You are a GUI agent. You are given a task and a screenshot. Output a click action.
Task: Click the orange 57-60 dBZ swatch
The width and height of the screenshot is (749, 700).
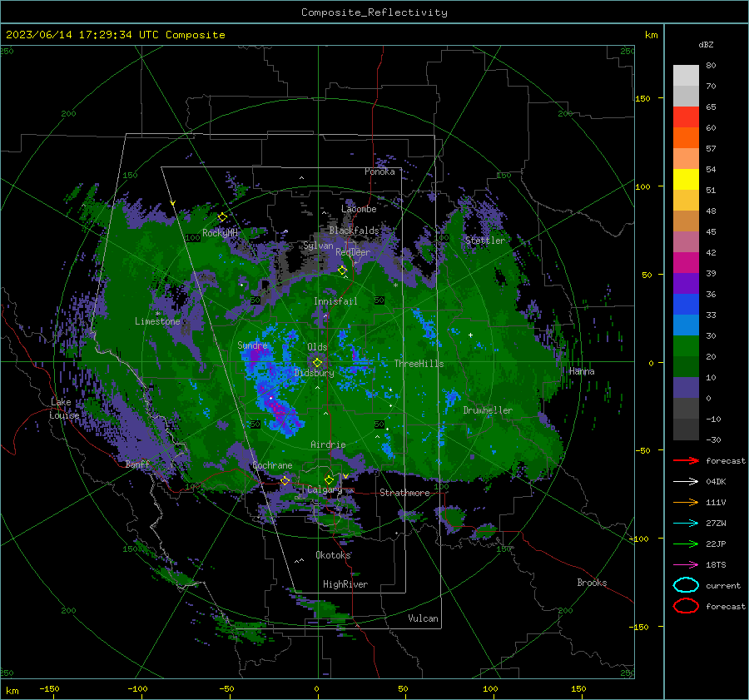(x=686, y=137)
